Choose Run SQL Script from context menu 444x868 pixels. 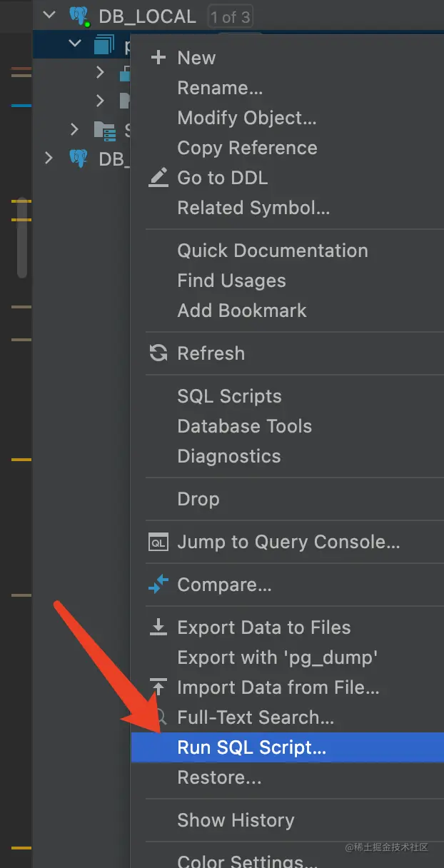(x=251, y=747)
